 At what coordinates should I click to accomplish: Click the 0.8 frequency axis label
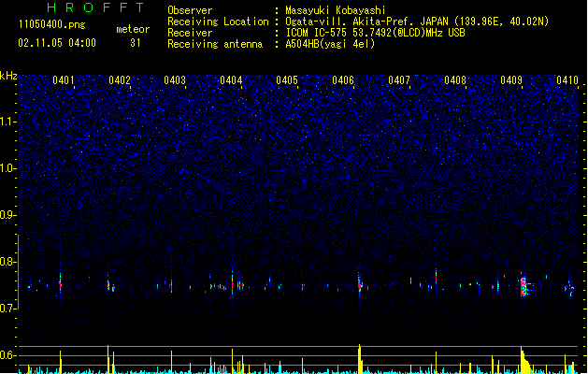coord(8,262)
